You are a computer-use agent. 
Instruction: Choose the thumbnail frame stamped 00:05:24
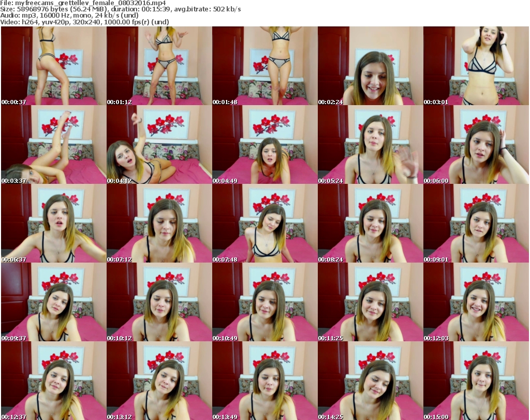coord(371,144)
